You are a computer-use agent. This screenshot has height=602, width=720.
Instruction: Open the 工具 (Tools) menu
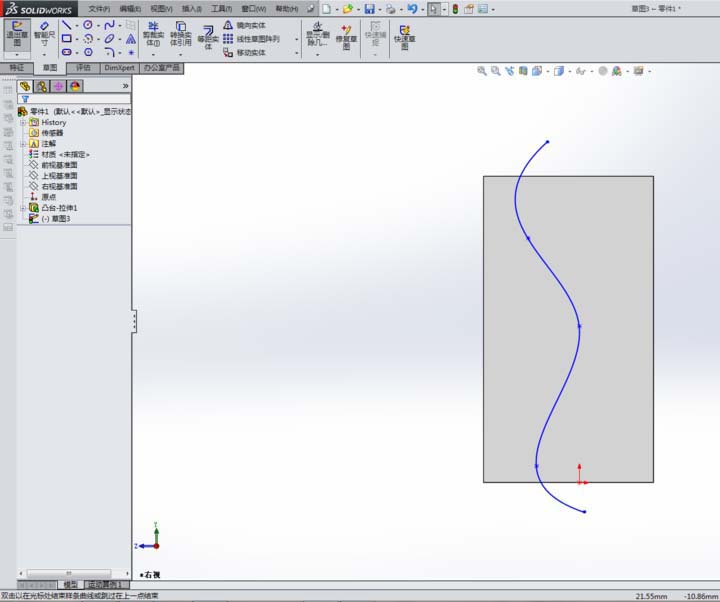point(221,9)
